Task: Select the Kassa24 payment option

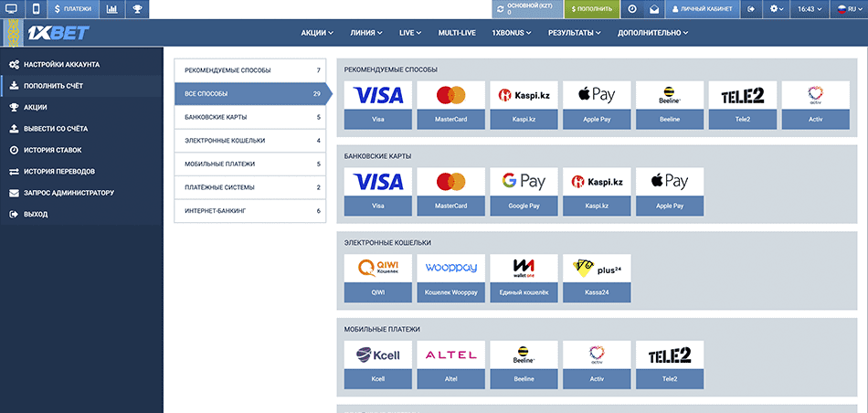Action: click(597, 278)
